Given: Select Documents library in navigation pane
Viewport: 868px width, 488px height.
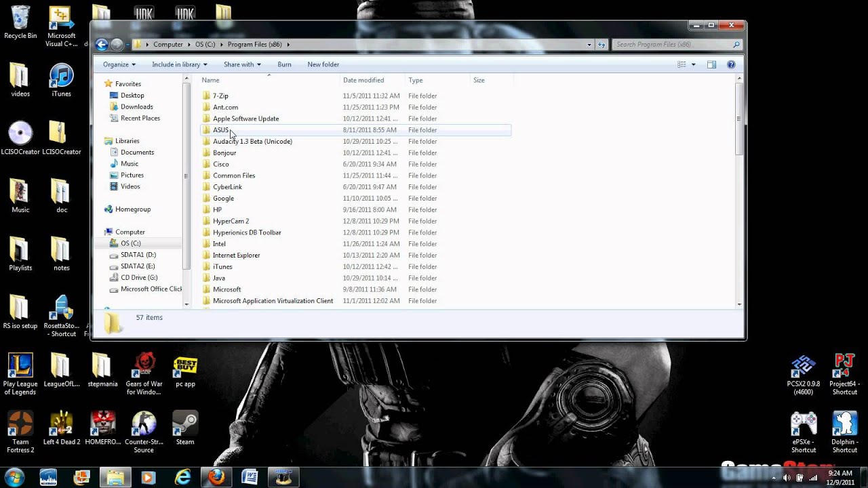Looking at the screenshot, I should point(137,152).
